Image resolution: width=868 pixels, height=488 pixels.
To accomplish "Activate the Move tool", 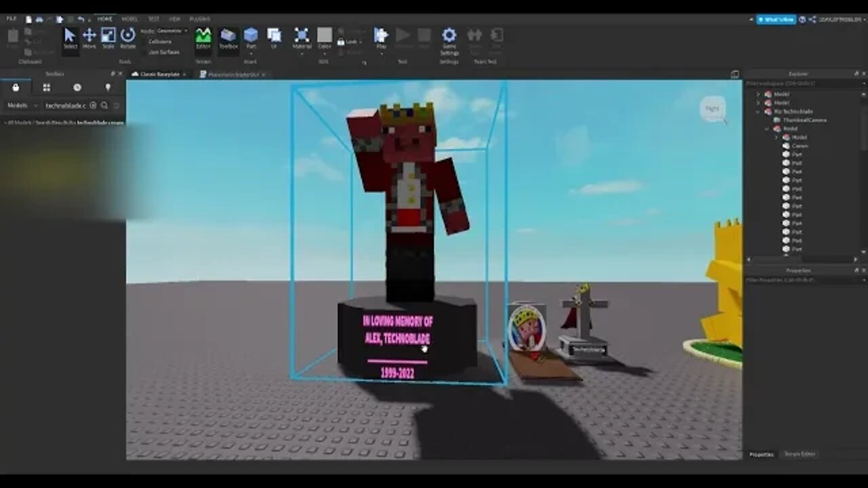I will tap(90, 38).
